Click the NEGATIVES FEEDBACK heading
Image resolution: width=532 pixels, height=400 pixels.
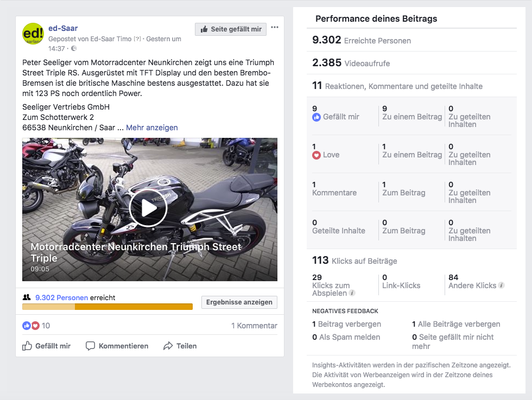(345, 311)
